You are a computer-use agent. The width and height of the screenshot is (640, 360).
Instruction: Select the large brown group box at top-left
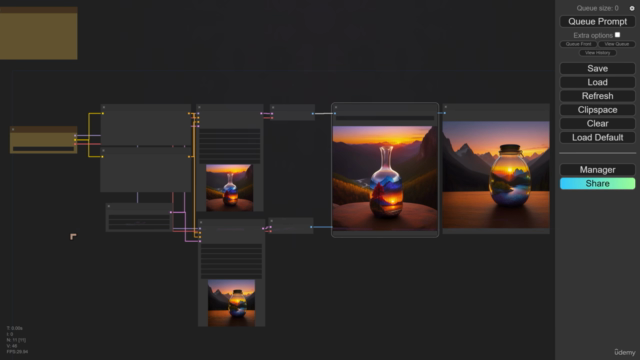pos(38,33)
